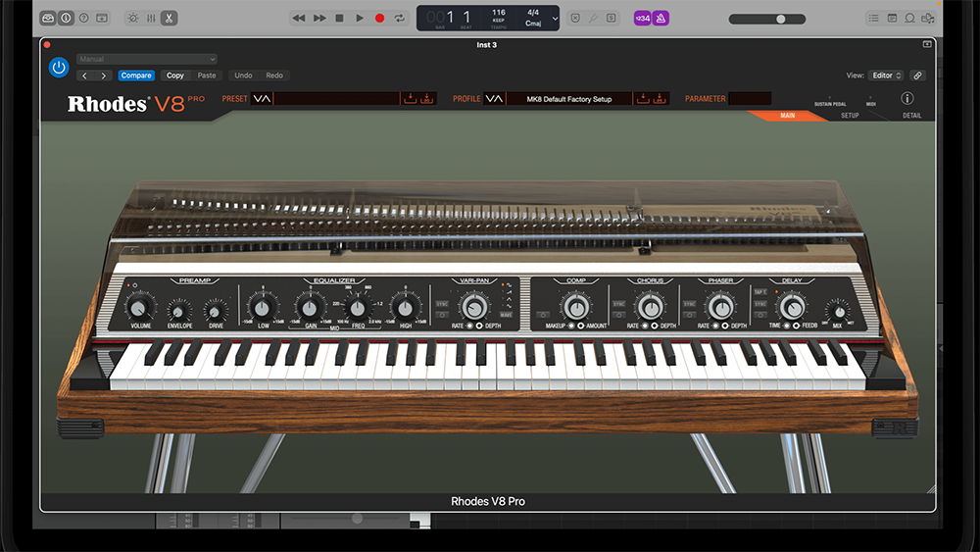Click the equalizer LOW knob
The image size is (980, 552).
(x=262, y=308)
